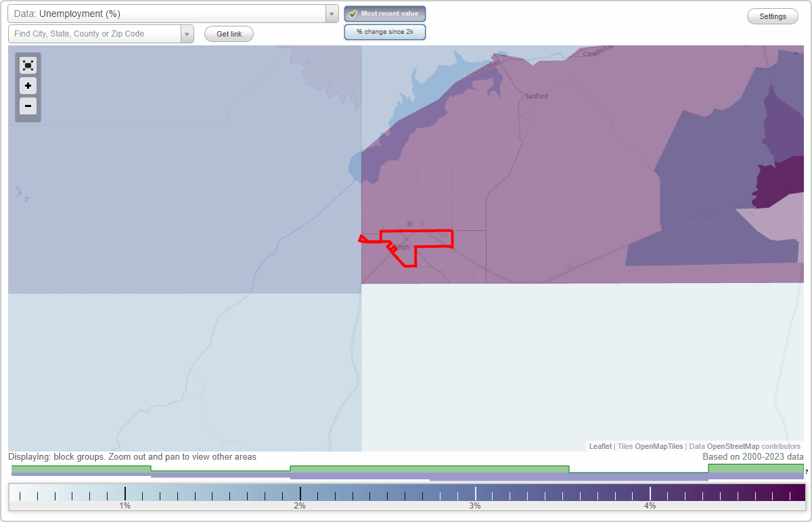Open the Data selection dropdown
The height and width of the screenshot is (522, 812).
click(331, 13)
